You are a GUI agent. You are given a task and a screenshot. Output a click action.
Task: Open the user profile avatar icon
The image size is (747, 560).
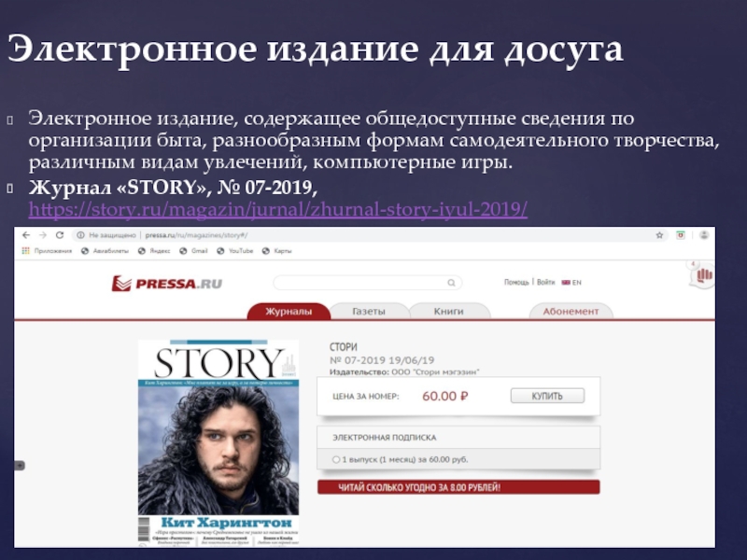704,235
